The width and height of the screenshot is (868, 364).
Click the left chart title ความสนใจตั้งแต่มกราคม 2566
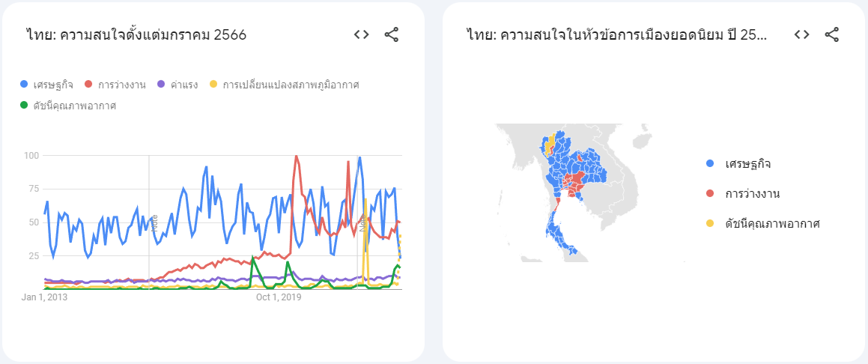tap(136, 35)
